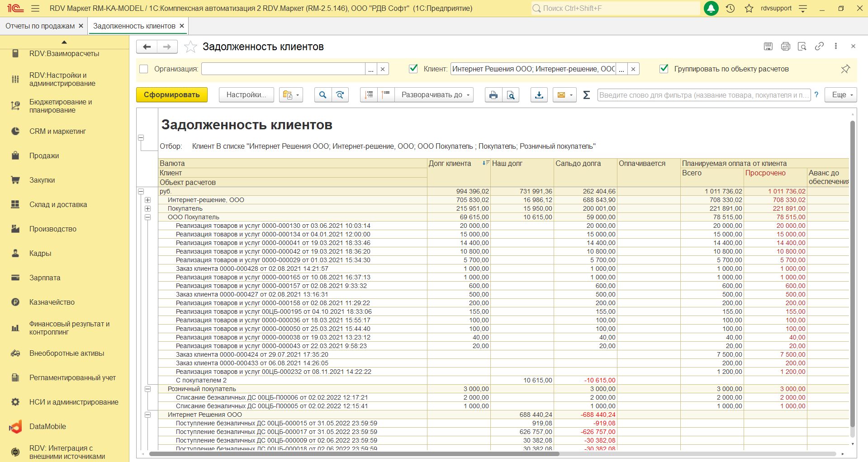This screenshot has height=462, width=868.
Task: Open history clock icon in title bar
Action: click(730, 9)
